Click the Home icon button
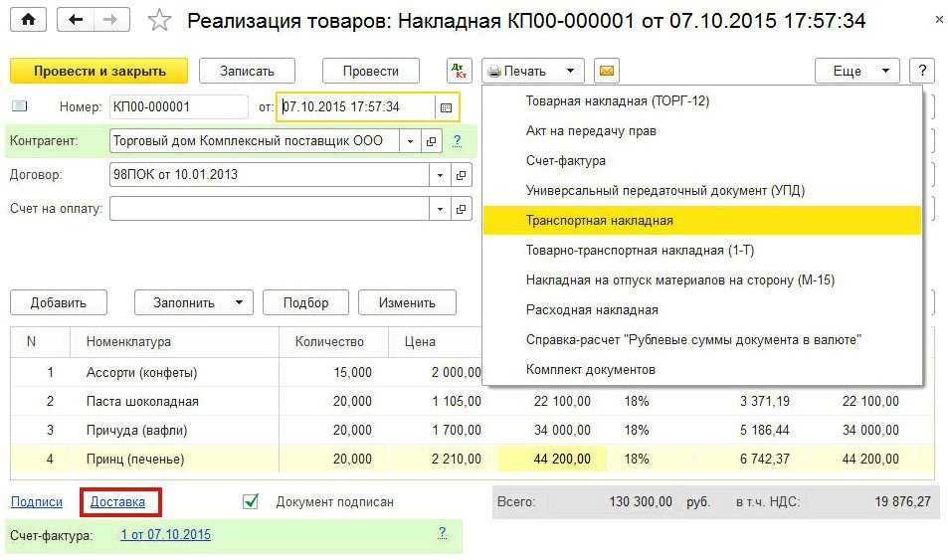The height and width of the screenshot is (560, 948). [x=28, y=20]
